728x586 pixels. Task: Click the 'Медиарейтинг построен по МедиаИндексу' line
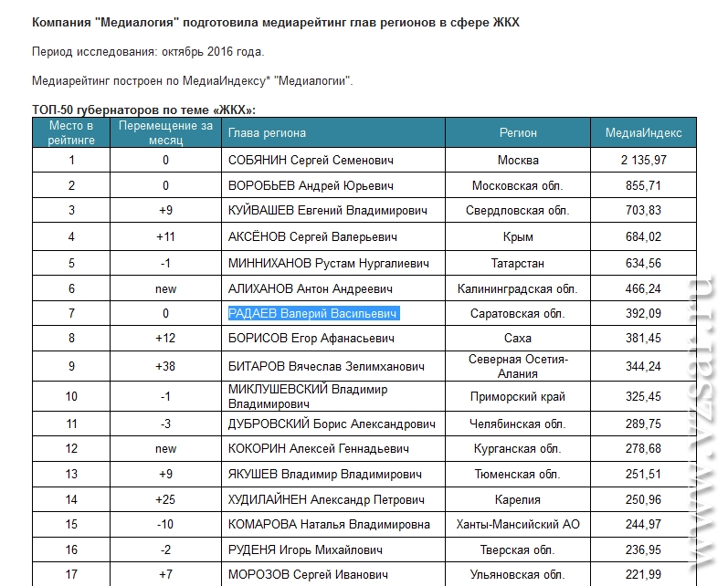click(193, 80)
